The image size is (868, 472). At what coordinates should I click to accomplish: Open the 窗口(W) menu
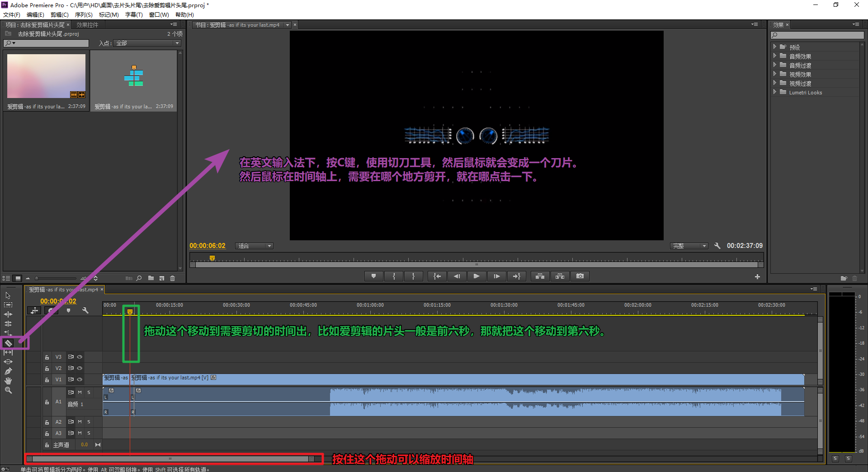pos(159,15)
